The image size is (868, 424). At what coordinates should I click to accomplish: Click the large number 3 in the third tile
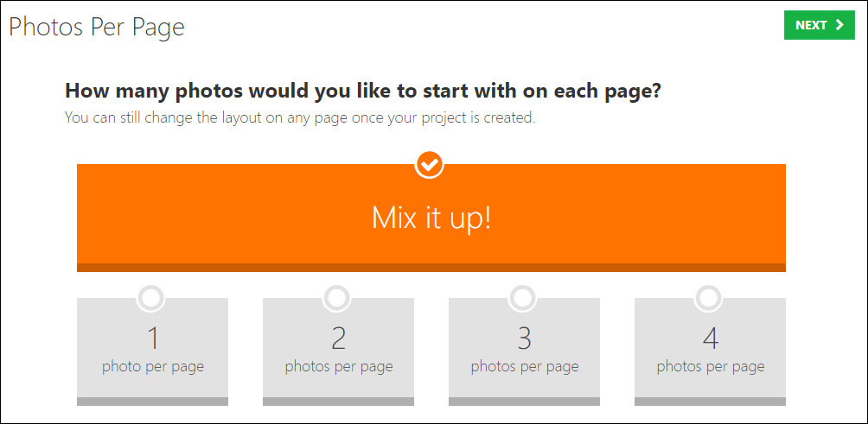click(x=524, y=339)
